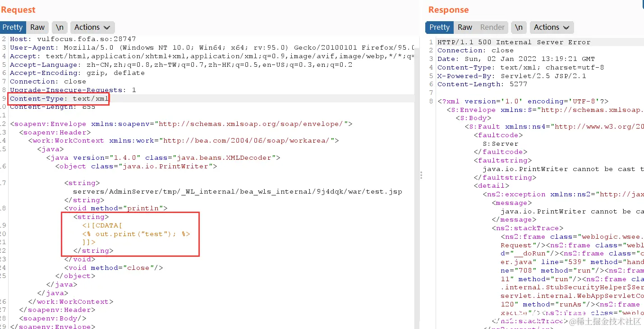Click the ns2:exception tag line
644x329 pixels.
tap(563, 194)
